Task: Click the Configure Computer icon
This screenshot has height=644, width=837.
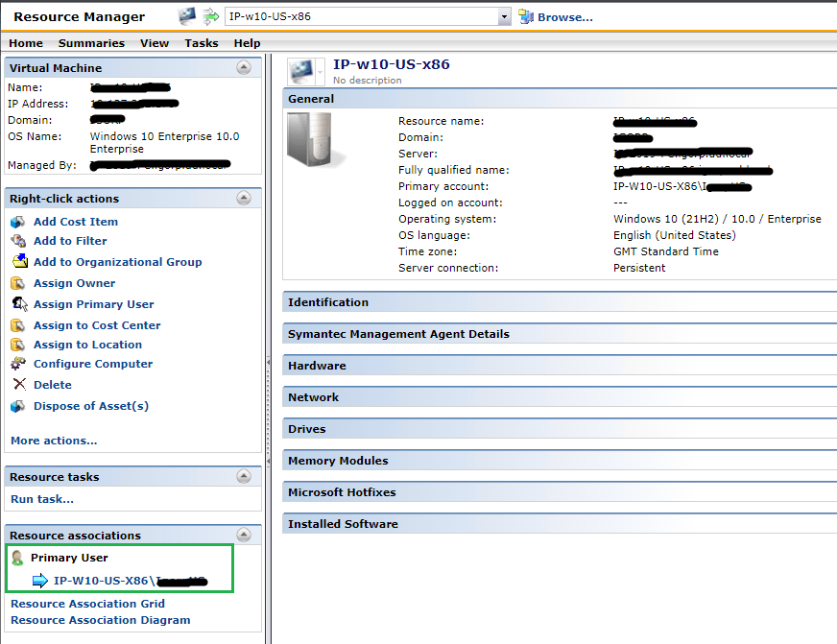Action: point(17,364)
